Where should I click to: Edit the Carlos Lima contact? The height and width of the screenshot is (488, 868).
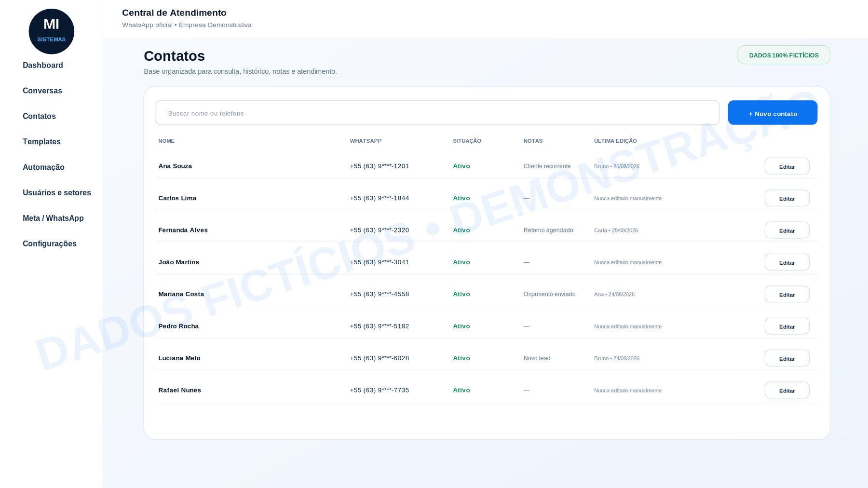tap(787, 198)
